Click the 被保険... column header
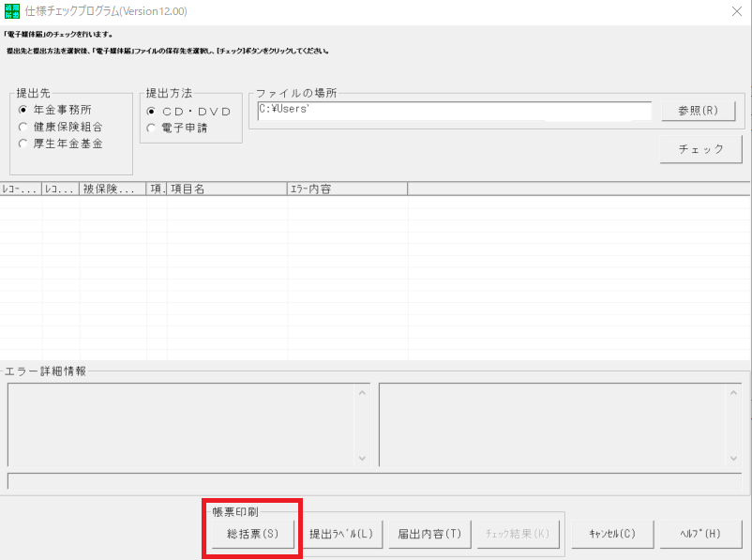The image size is (752, 560). (x=113, y=189)
